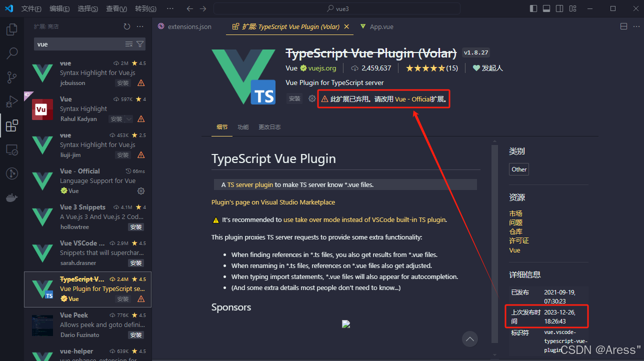Install the Vue 3 Snippets extension

136,227
